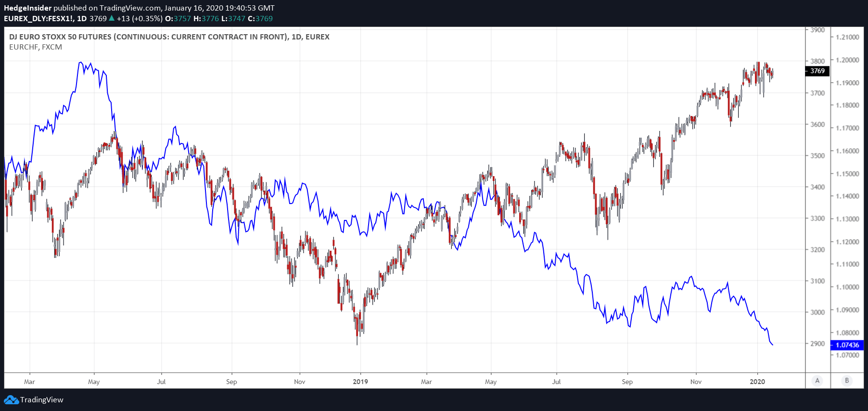The width and height of the screenshot is (868, 411).
Task: Click the green up-arrow change indicator
Action: tap(112, 18)
